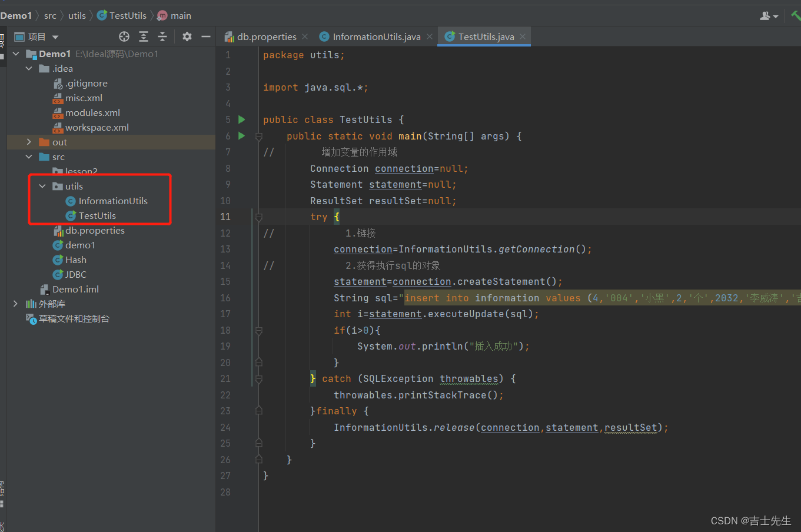Image resolution: width=801 pixels, height=532 pixels.
Task: Close the InformationUtils.java tab
Action: [x=430, y=36]
